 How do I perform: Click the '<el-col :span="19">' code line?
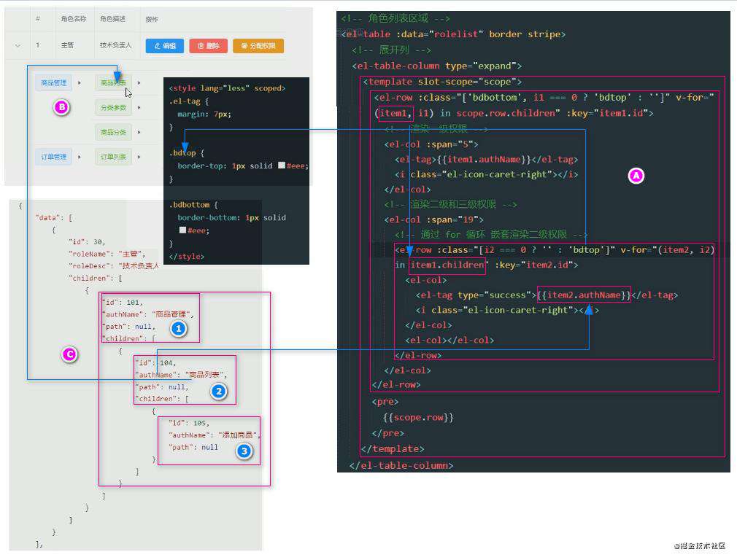434,219
